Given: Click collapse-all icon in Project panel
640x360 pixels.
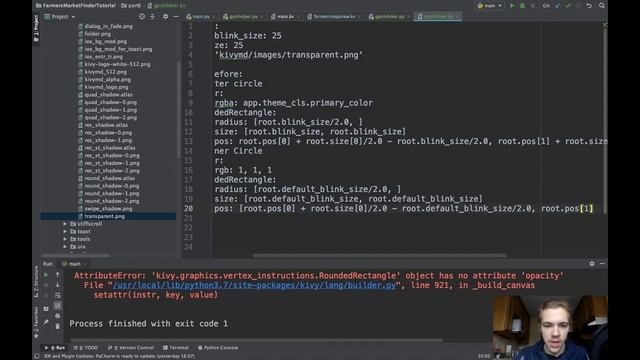Looking at the screenshot, I should (x=152, y=16).
